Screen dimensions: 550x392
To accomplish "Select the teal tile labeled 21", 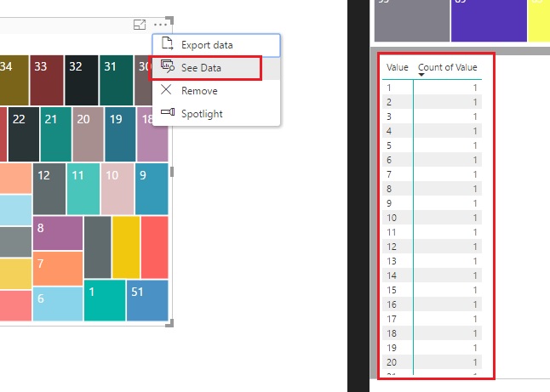I will [x=56, y=134].
